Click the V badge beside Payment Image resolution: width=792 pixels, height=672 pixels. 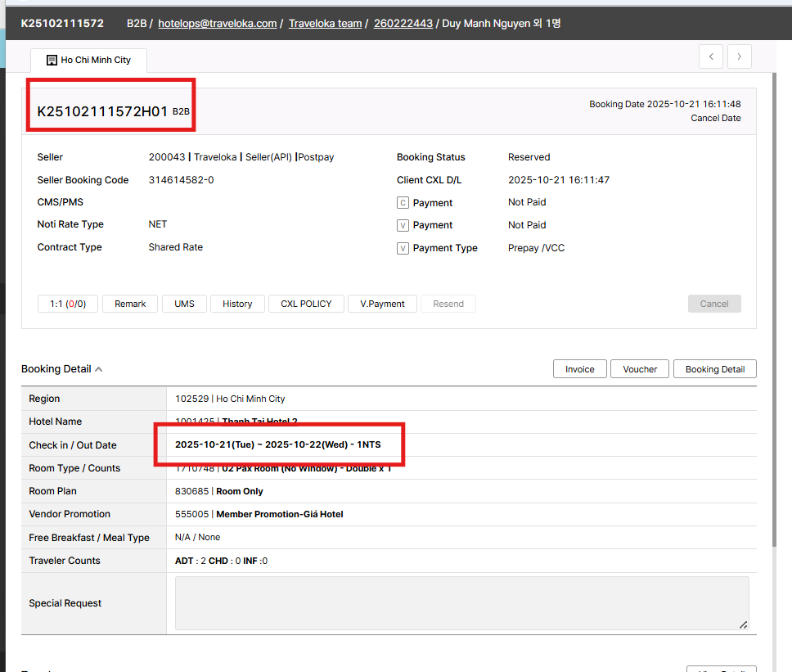[403, 225]
